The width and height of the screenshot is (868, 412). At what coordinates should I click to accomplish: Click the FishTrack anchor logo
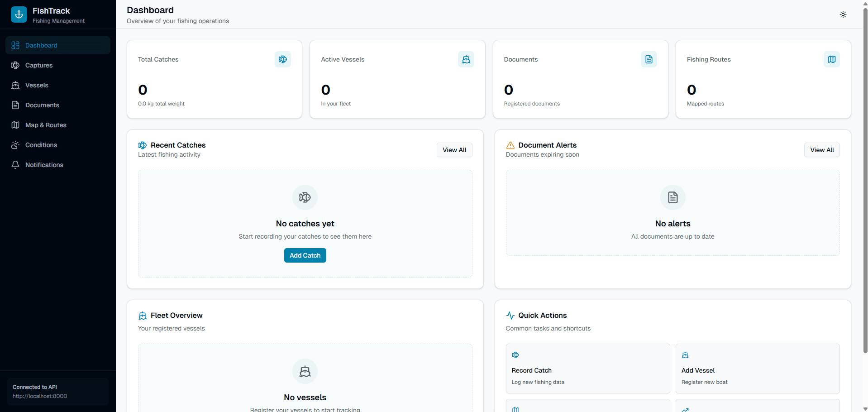point(19,14)
